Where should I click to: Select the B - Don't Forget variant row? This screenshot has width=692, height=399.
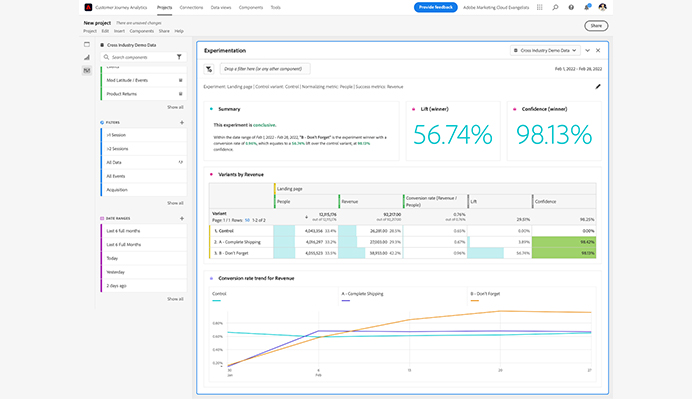pos(402,253)
